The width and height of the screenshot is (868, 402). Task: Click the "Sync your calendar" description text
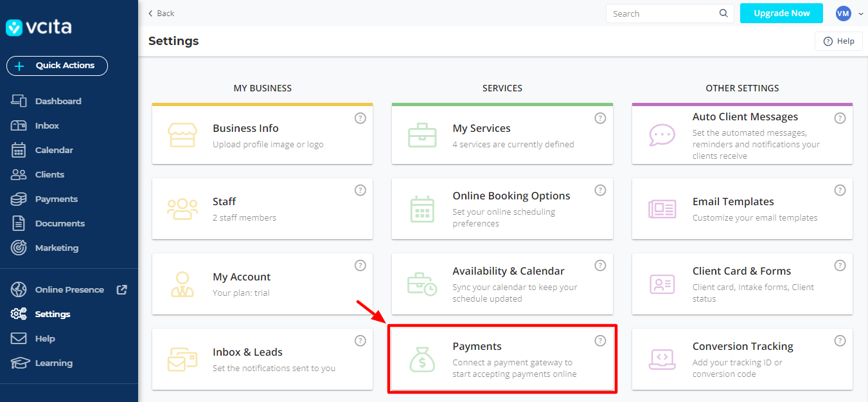(x=515, y=293)
